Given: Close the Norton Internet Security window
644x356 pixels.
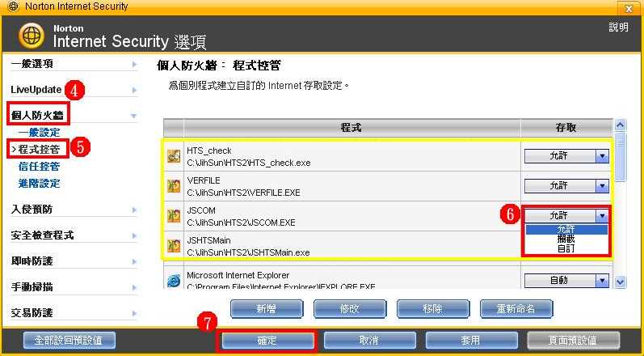Looking at the screenshot, I should [x=629, y=8].
